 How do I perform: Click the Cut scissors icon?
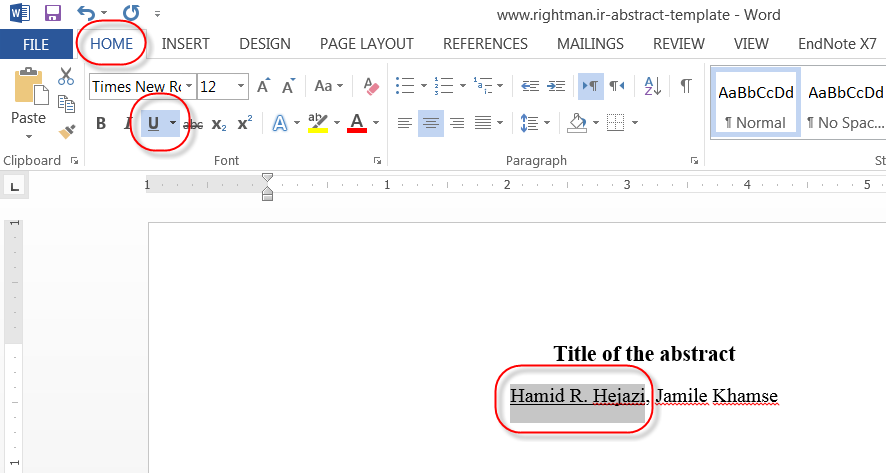coord(66,77)
